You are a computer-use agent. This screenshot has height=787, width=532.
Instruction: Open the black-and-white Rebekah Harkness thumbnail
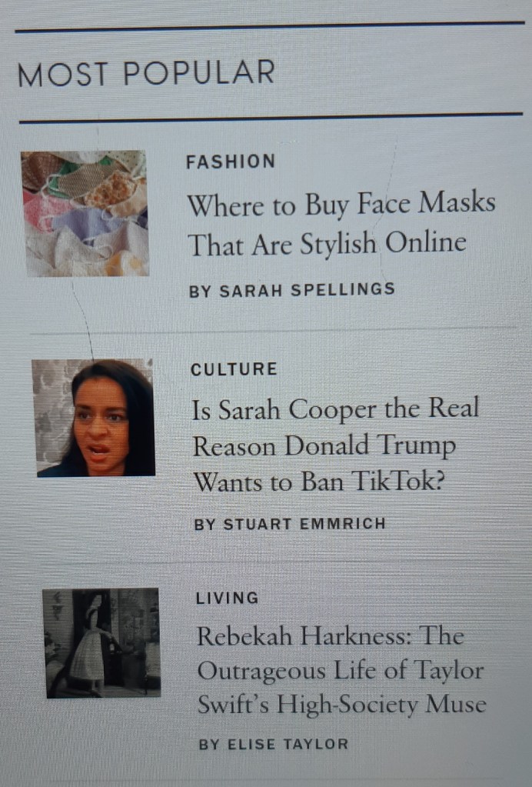[101, 643]
